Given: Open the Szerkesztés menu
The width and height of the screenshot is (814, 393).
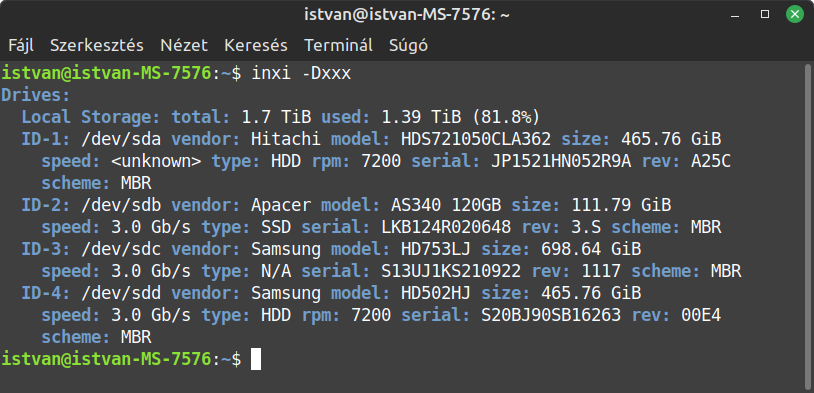Looking at the screenshot, I should [97, 46].
